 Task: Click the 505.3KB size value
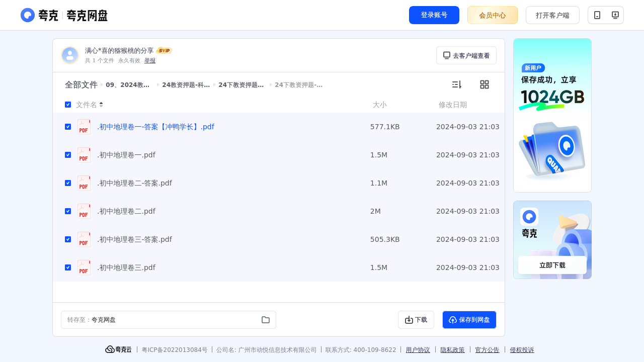point(385,239)
